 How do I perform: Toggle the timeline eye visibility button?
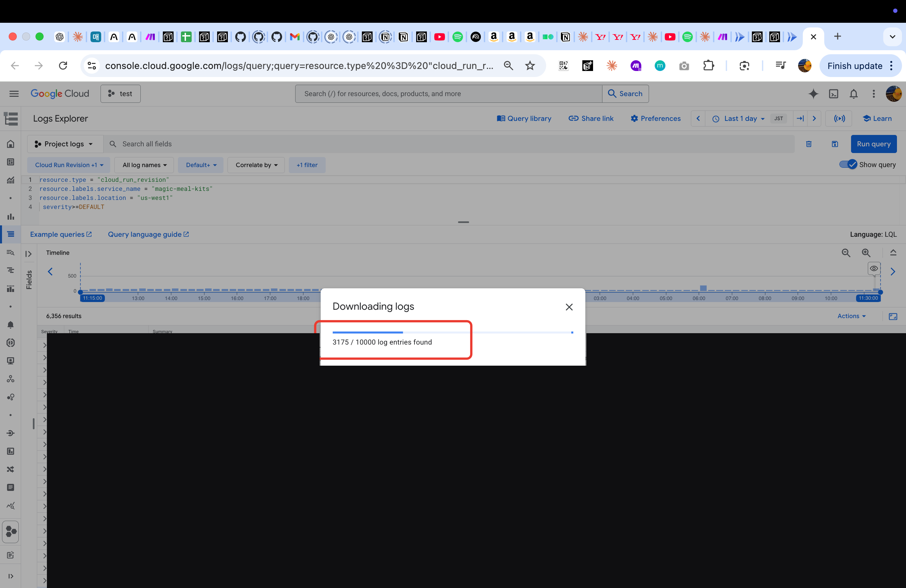(x=873, y=269)
